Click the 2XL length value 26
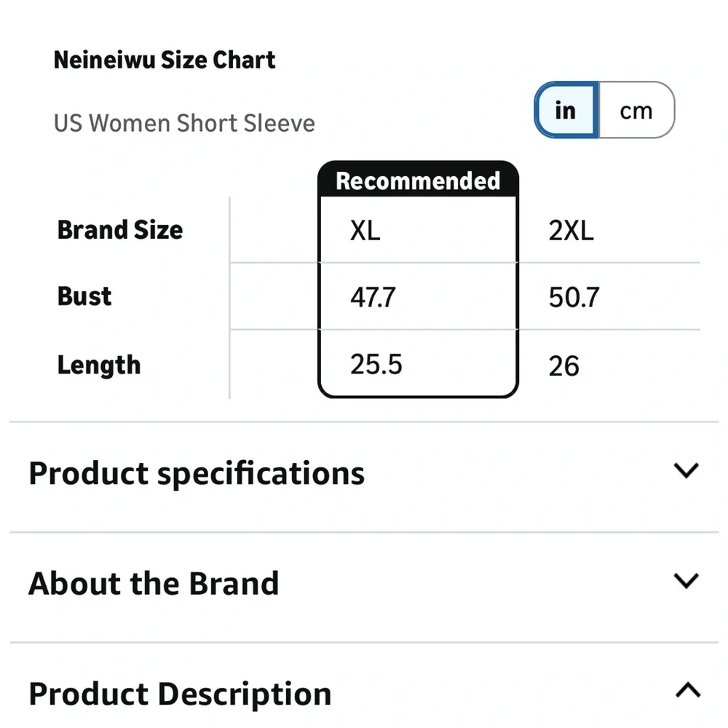 click(x=563, y=366)
